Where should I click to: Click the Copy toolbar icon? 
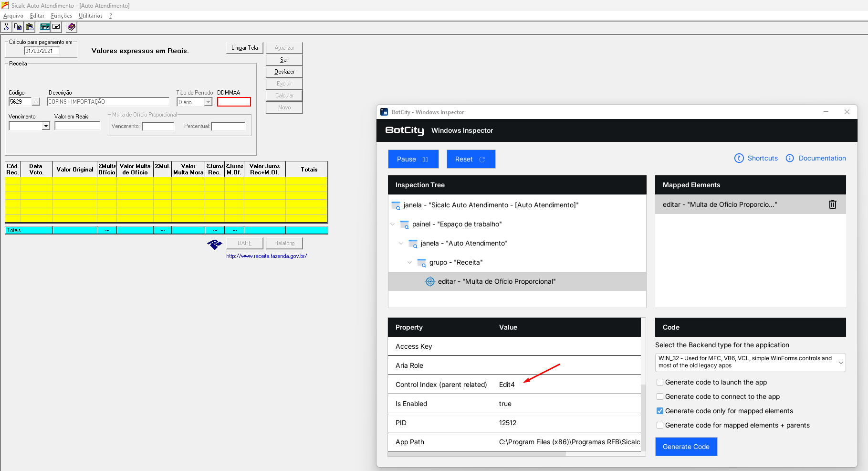point(18,27)
